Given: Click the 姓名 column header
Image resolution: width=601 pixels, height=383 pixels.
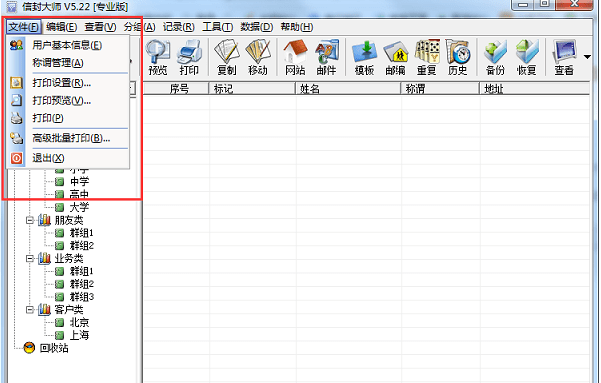Looking at the screenshot, I should 348,89.
